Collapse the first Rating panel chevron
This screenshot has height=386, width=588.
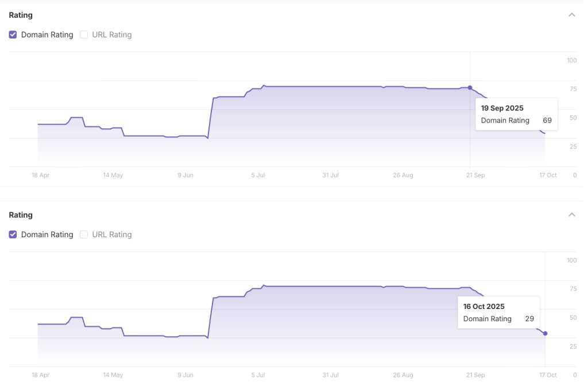point(571,15)
